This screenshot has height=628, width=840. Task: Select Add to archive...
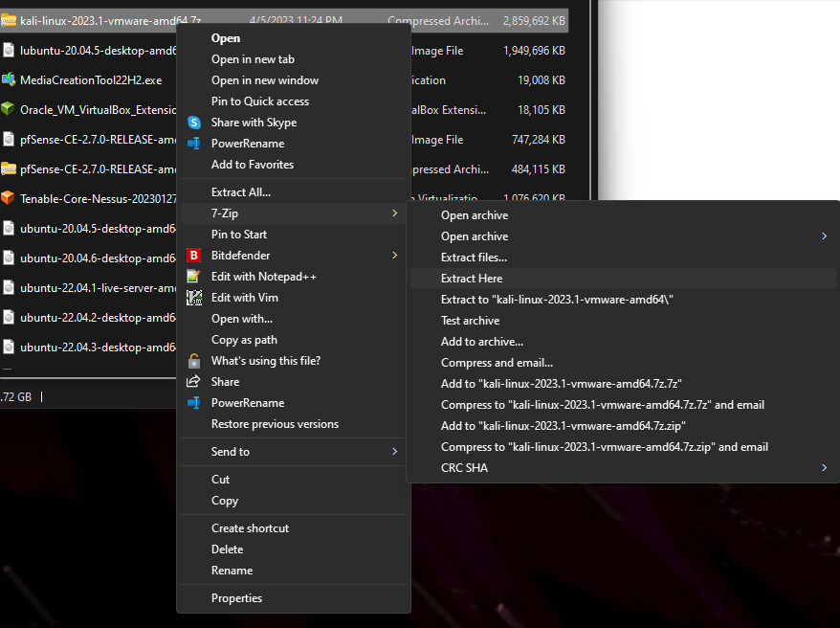click(x=482, y=342)
